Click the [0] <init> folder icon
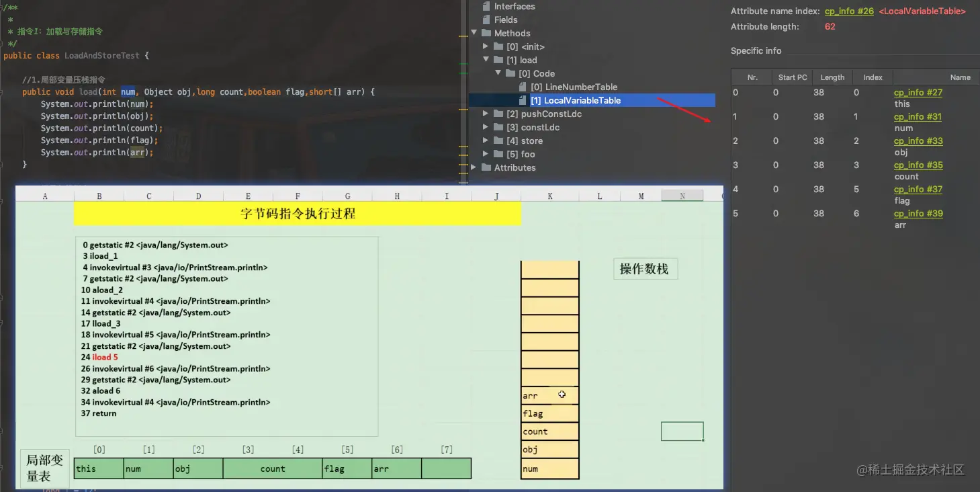 [498, 46]
